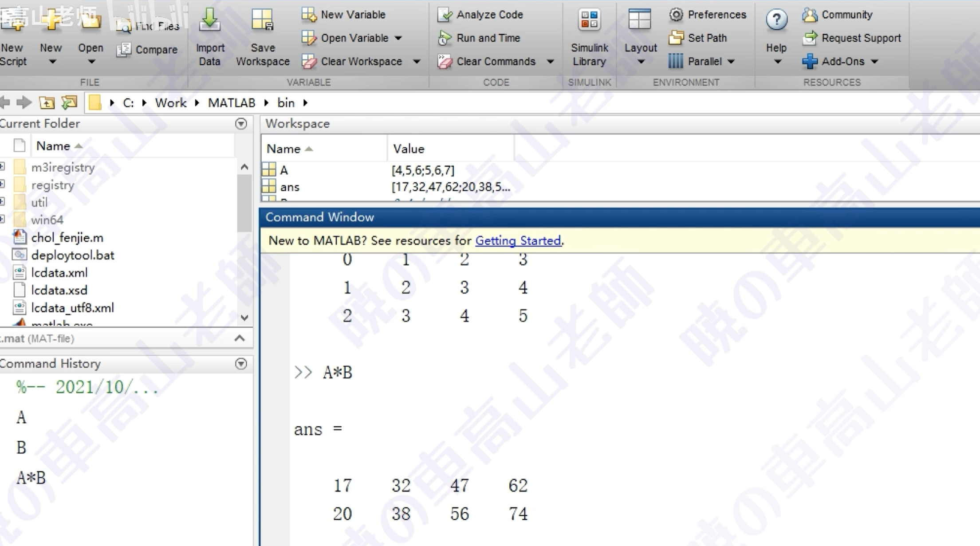This screenshot has width=980, height=546.
Task: Click the Analyze Code icon
Action: (x=445, y=15)
